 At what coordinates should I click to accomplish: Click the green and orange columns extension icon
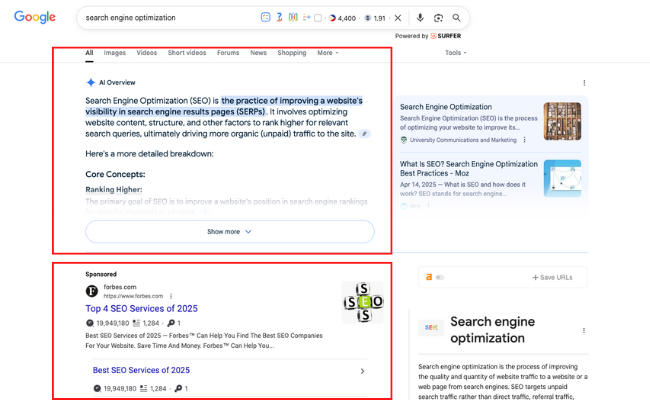(x=293, y=17)
